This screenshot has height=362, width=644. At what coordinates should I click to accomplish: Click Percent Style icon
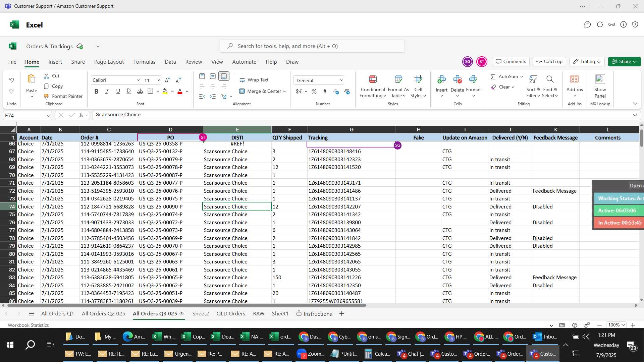[x=314, y=92]
